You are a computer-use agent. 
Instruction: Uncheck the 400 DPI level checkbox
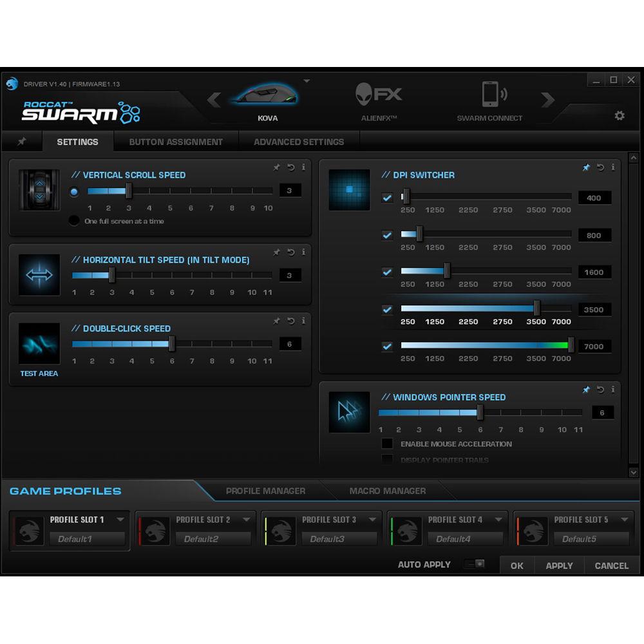(387, 198)
